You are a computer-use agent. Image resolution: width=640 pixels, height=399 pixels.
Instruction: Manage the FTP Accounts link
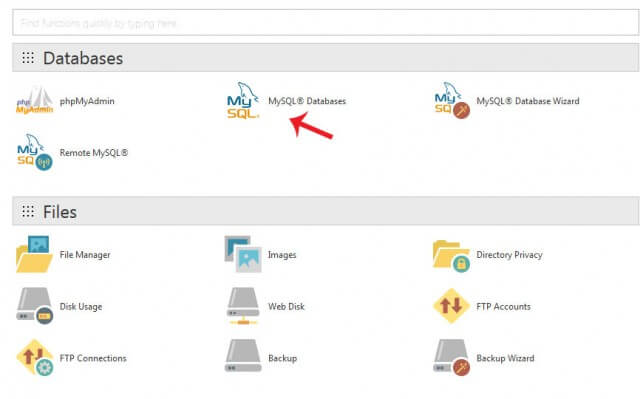[503, 306]
